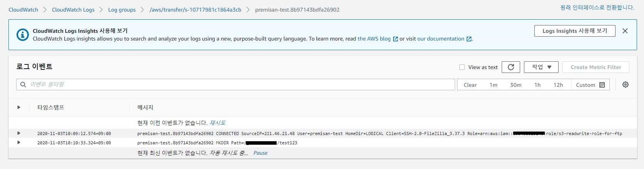Screen dimensions: 644x169
Task: Click the refresh log events icon button
Action: point(511,67)
